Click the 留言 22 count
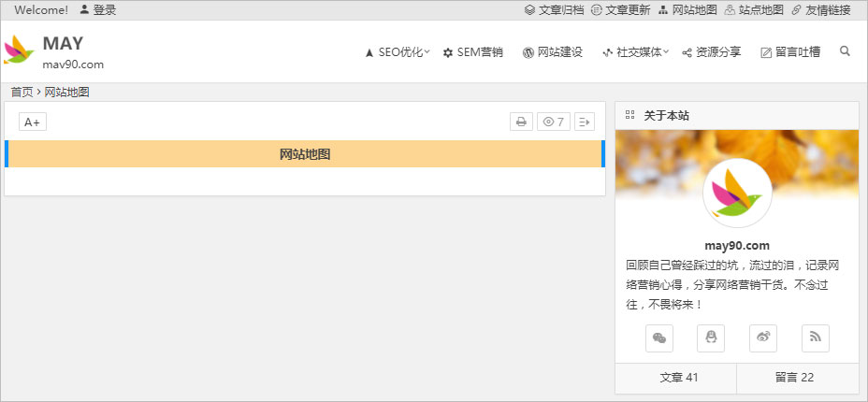The height and width of the screenshot is (402, 868). [795, 378]
